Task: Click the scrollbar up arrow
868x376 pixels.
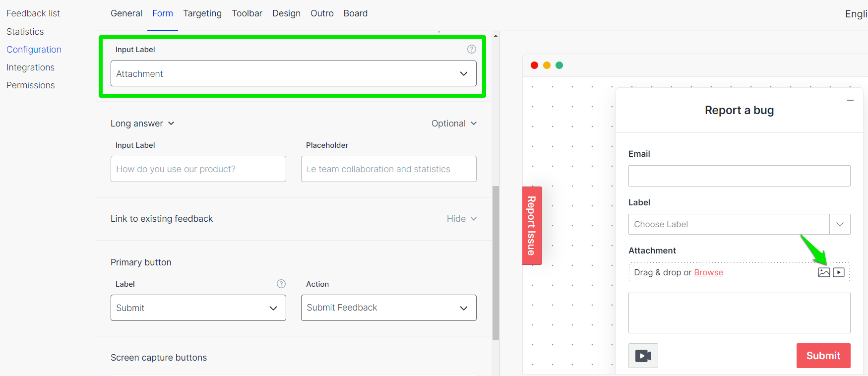Action: [x=496, y=36]
